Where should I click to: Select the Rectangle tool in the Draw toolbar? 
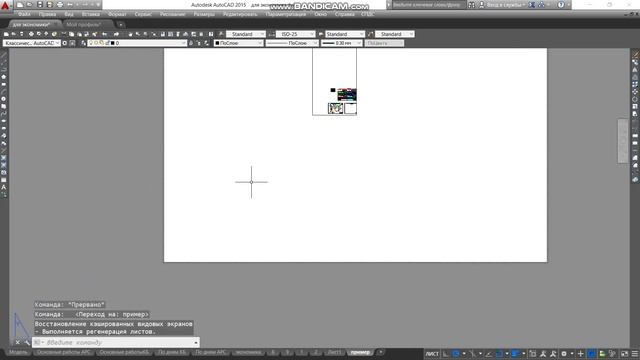tap(4, 84)
